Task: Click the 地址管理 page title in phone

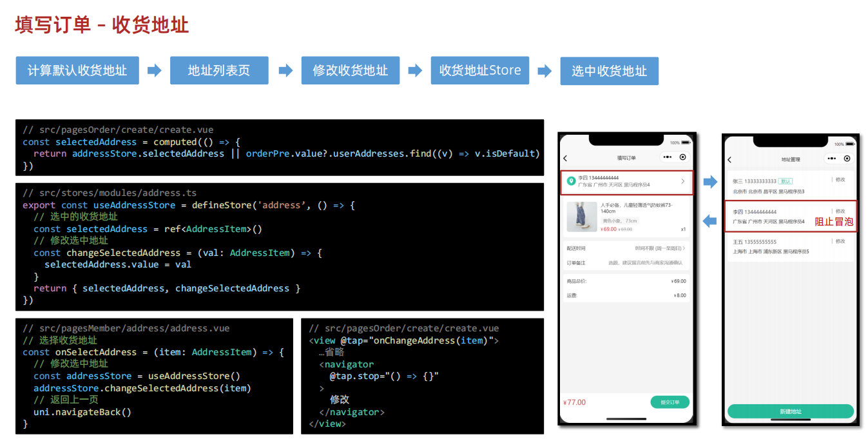Action: (x=791, y=159)
